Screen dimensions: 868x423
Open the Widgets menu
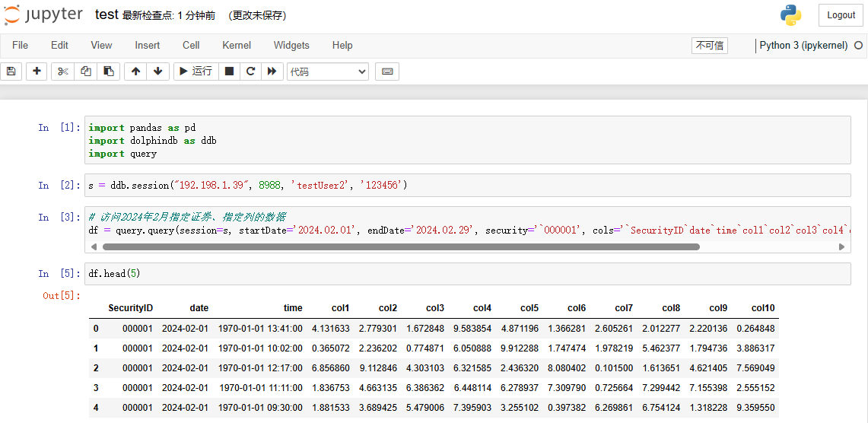(x=291, y=46)
